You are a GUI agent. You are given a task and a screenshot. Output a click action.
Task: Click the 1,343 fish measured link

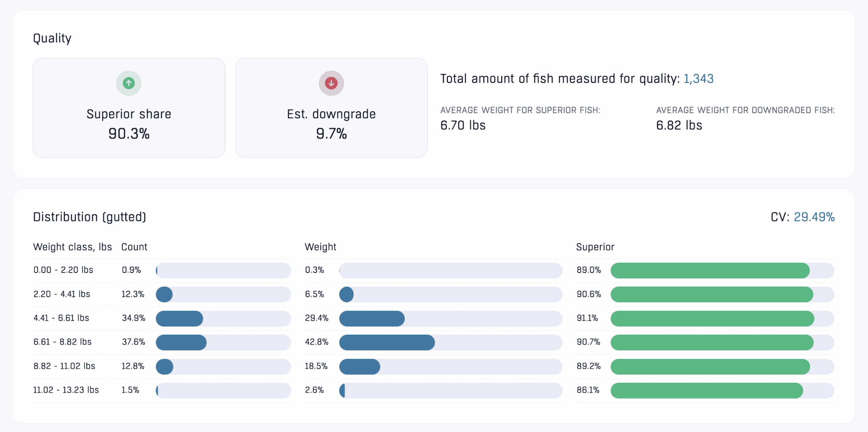tap(698, 79)
